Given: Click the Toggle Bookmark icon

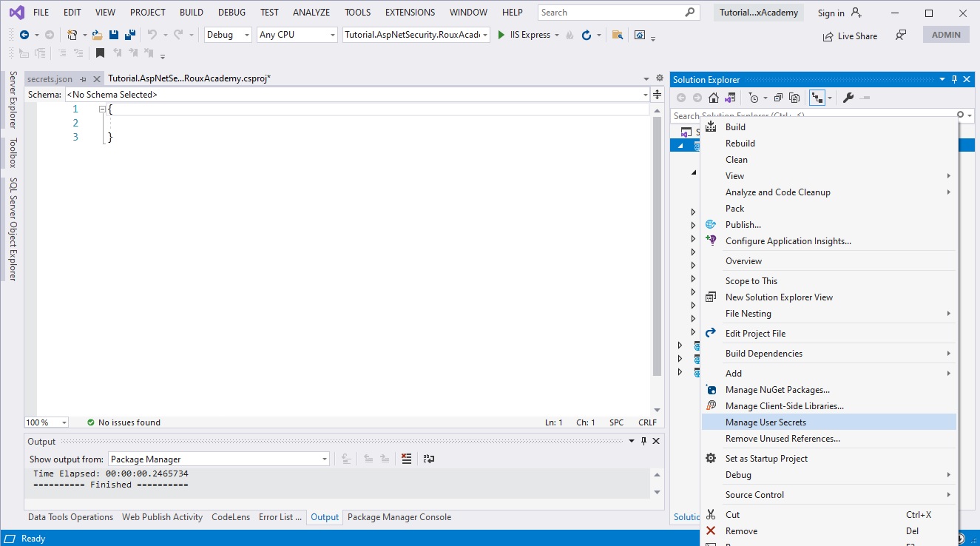Looking at the screenshot, I should (100, 53).
